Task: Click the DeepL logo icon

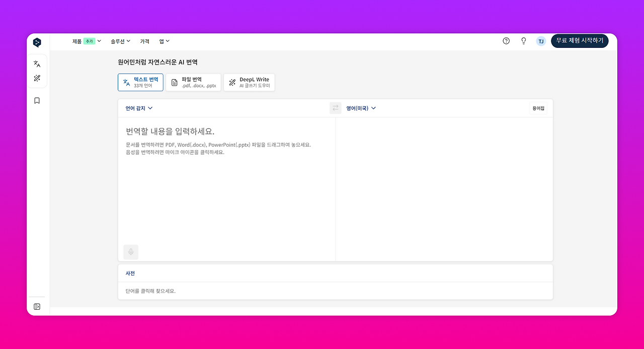Action: click(x=37, y=42)
